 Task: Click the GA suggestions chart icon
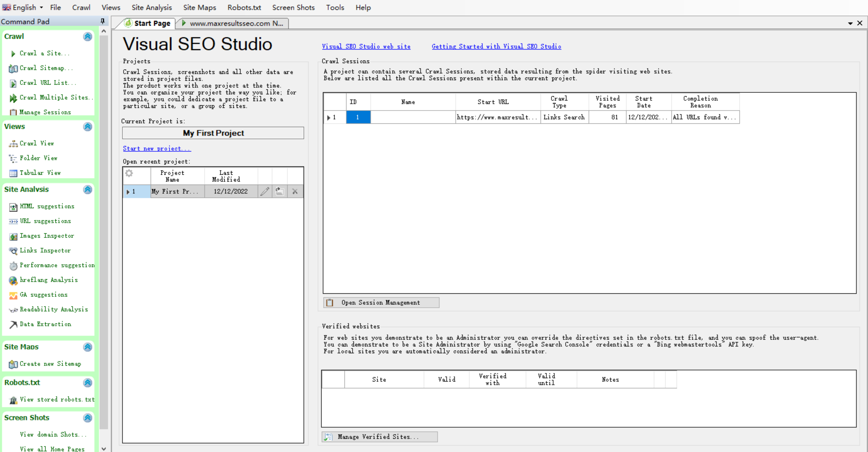point(13,295)
